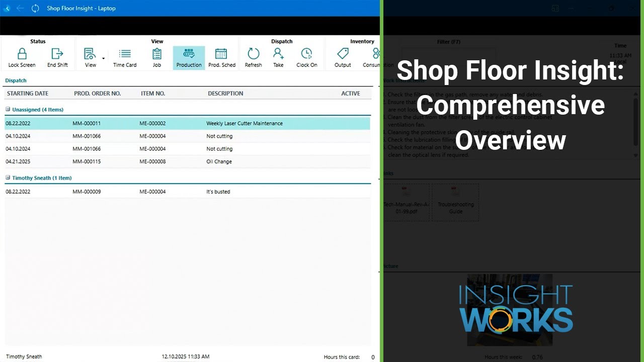Click Timothy Sneath name in status bar

coord(24,356)
